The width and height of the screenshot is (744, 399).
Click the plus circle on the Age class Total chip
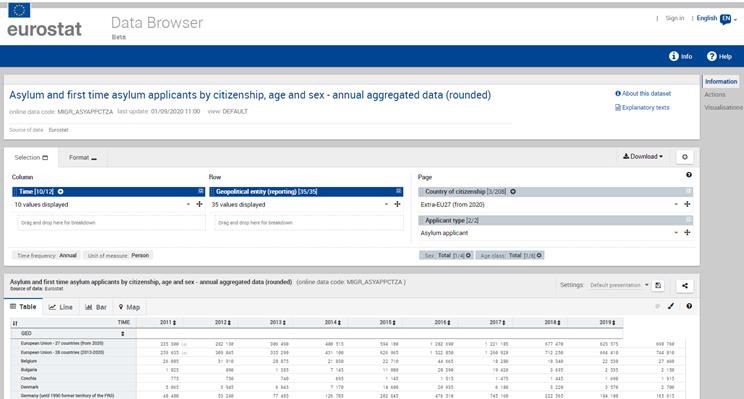[539, 255]
